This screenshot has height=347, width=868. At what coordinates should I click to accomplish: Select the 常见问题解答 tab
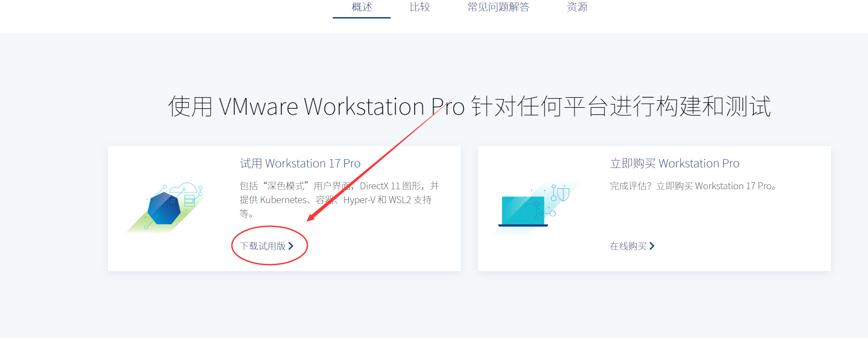click(498, 7)
